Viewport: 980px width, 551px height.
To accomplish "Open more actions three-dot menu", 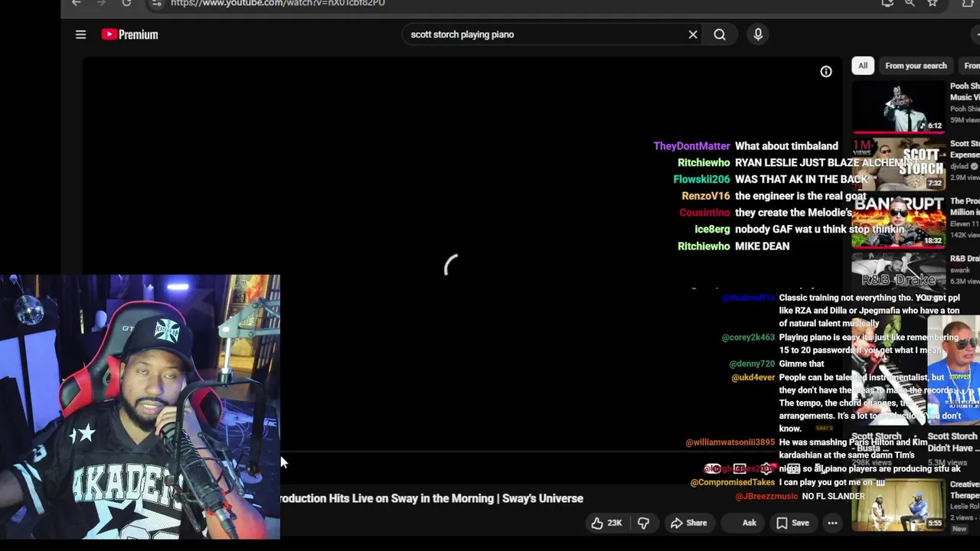I will tap(832, 523).
